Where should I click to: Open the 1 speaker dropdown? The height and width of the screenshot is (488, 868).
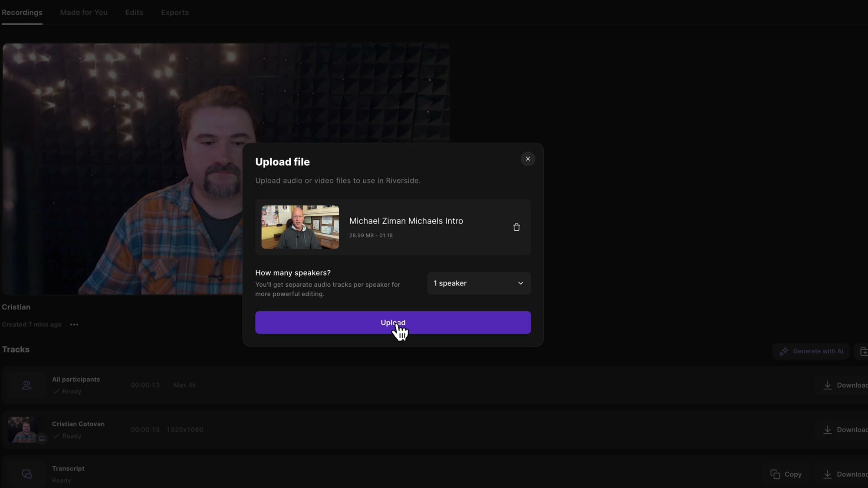[x=478, y=283]
